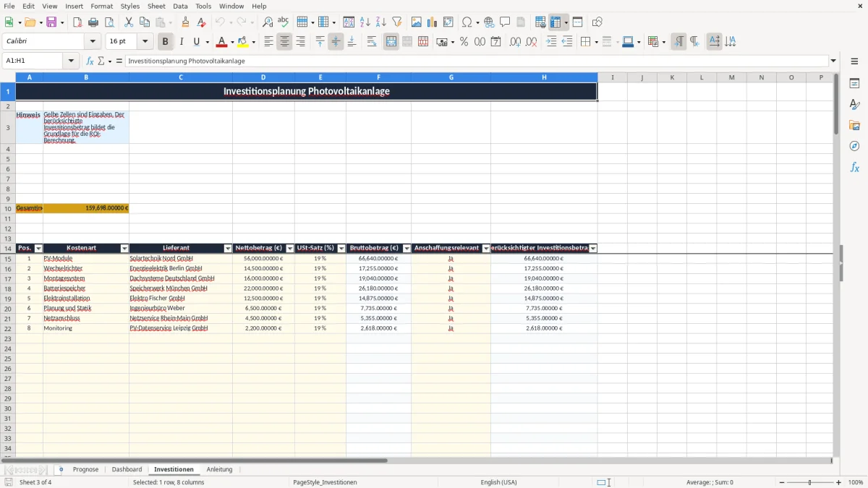Sort ascending A to Z
Image resolution: width=868 pixels, height=488 pixels.
(x=365, y=22)
